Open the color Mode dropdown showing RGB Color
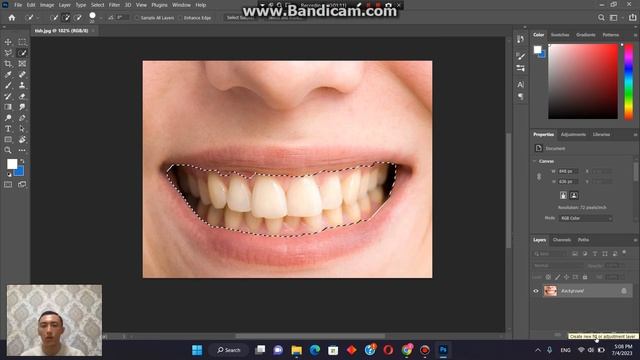The width and height of the screenshot is (640, 360). [586, 218]
